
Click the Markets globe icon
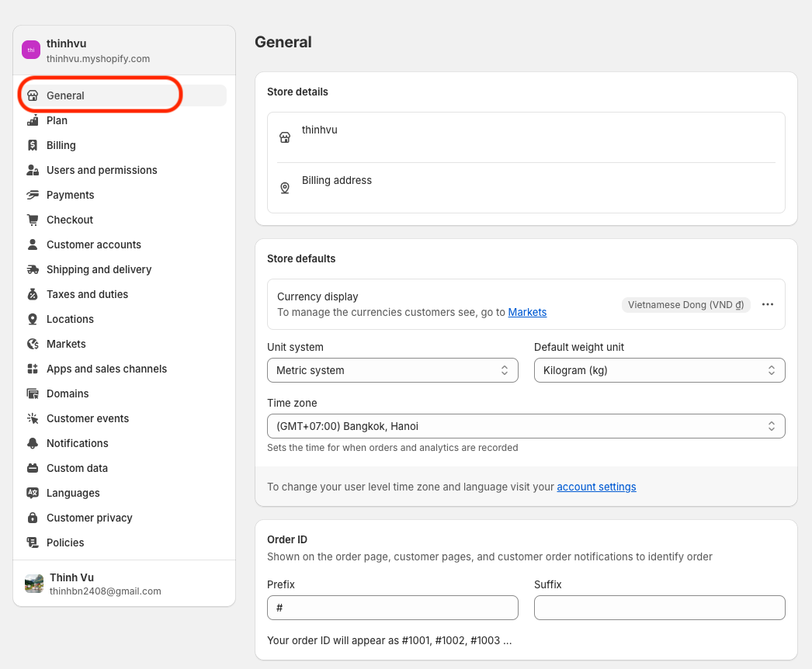click(x=33, y=344)
